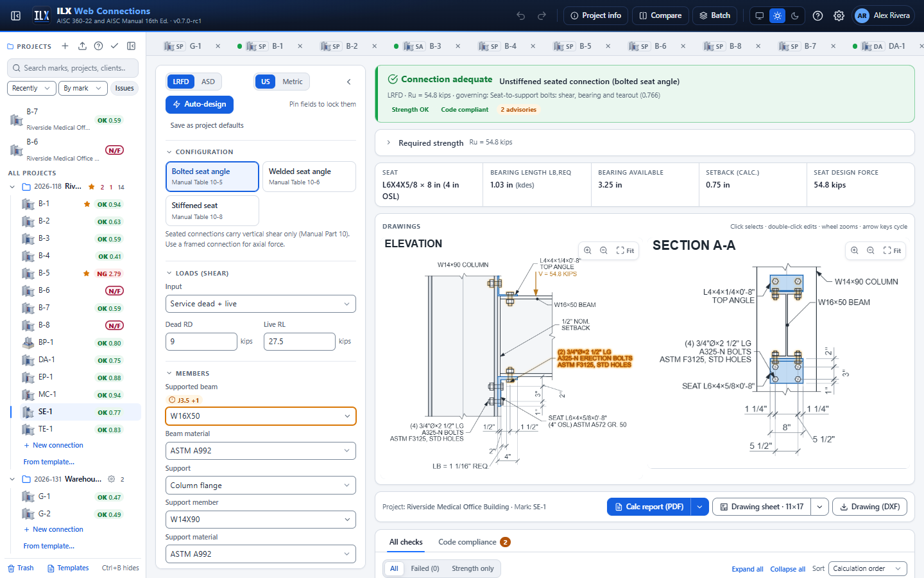924x578 pixels.
Task: Collapse the sidebar using the top-left panel icon
Action: (16, 15)
